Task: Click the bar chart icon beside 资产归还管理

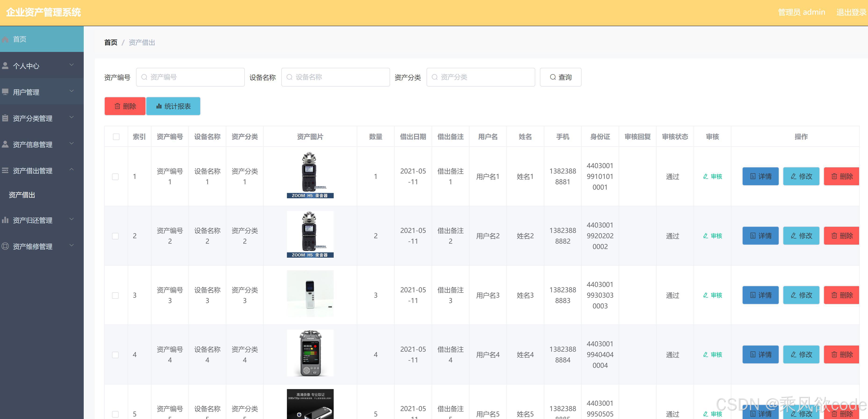Action: coord(5,220)
